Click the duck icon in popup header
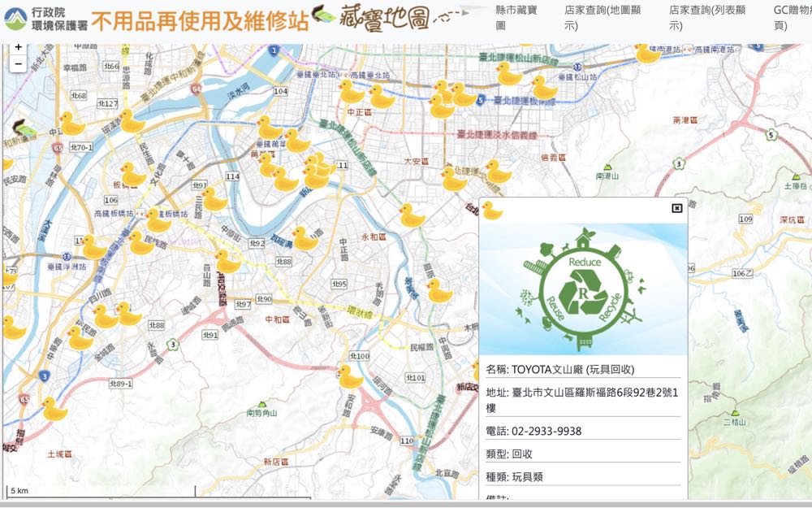 pyautogui.click(x=491, y=211)
